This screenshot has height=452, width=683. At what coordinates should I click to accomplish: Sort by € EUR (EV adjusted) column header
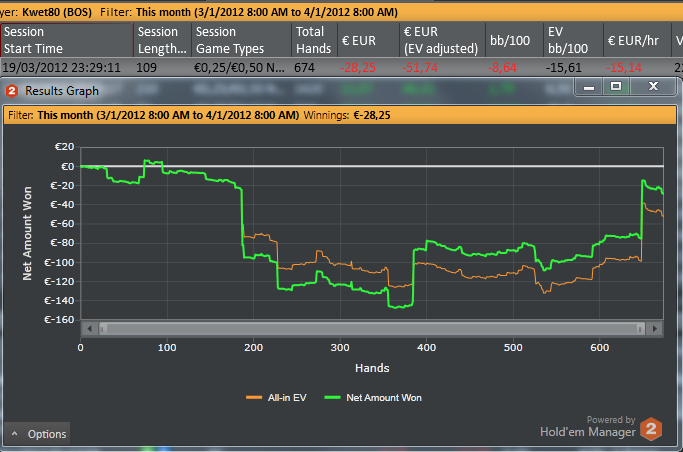[x=442, y=40]
